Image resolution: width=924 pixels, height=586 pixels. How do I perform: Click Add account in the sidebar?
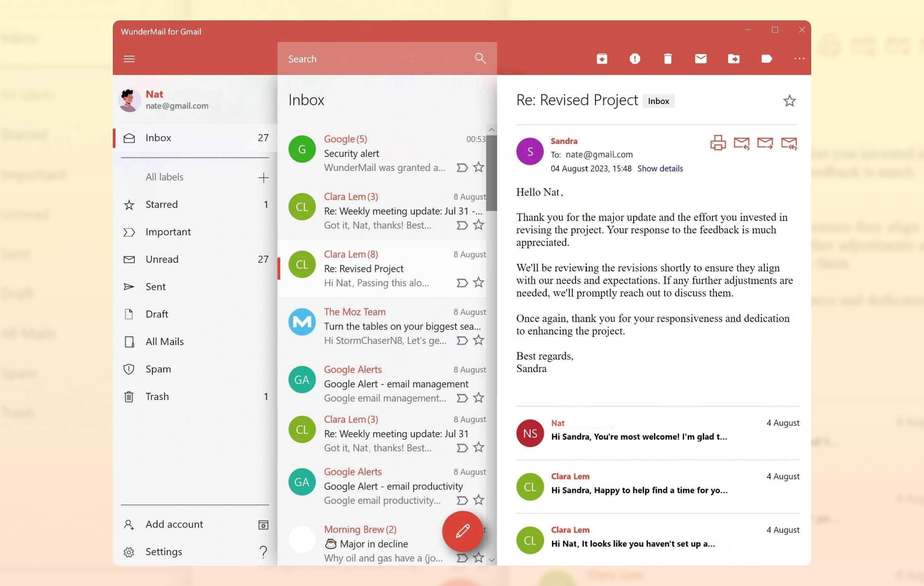[174, 524]
